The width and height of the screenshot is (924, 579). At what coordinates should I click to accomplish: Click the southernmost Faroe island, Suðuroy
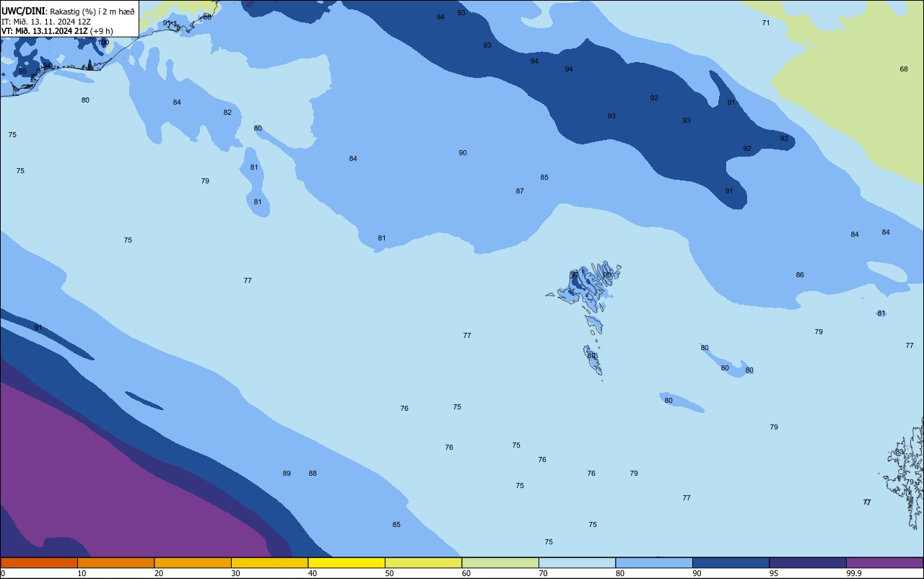[593, 359]
